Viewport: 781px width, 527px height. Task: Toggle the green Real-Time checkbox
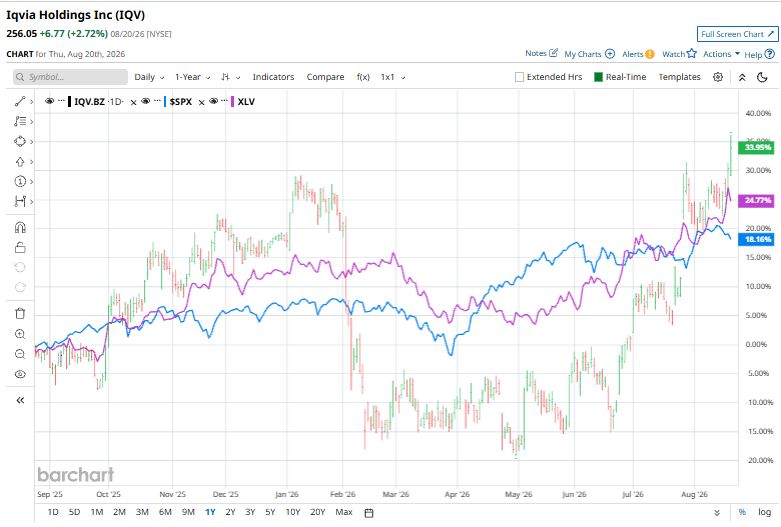(598, 77)
